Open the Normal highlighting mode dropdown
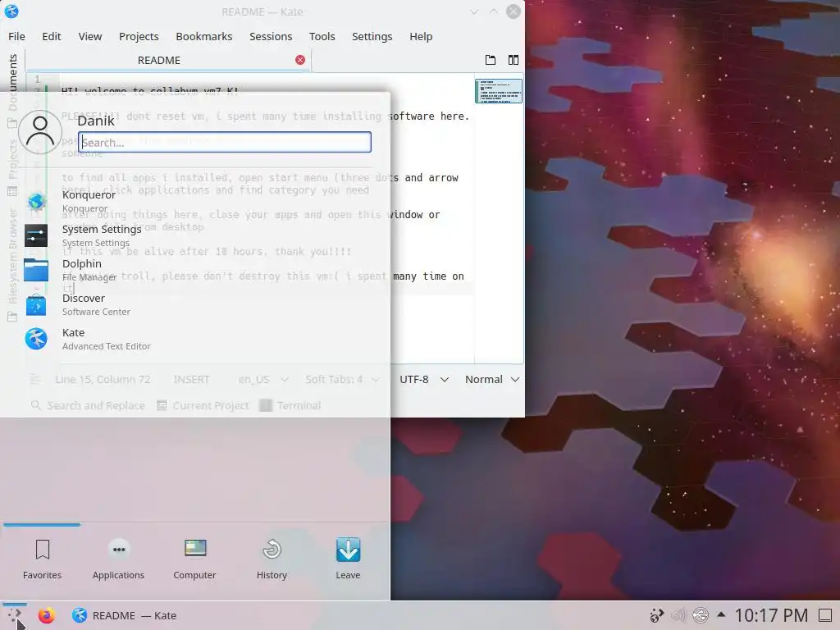 492,379
